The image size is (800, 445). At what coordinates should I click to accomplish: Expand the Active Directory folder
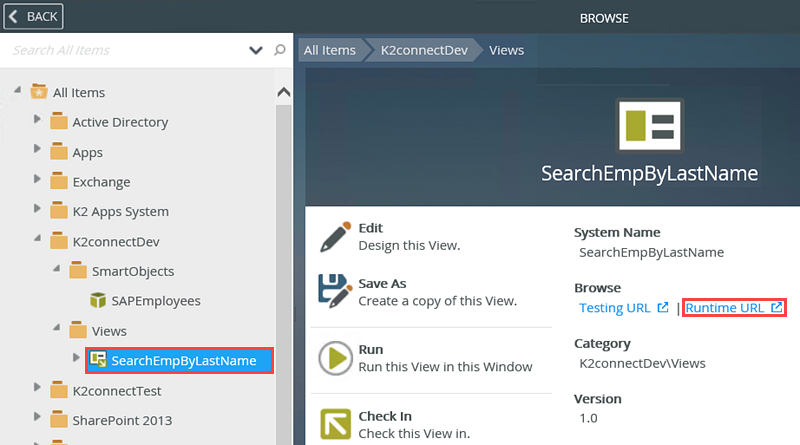pyautogui.click(x=37, y=121)
